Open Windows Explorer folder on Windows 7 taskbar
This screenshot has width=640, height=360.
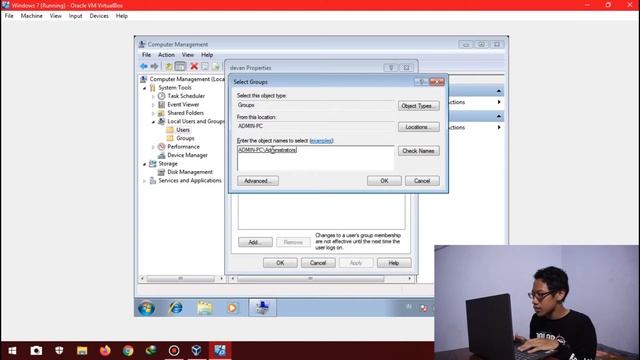point(204,308)
